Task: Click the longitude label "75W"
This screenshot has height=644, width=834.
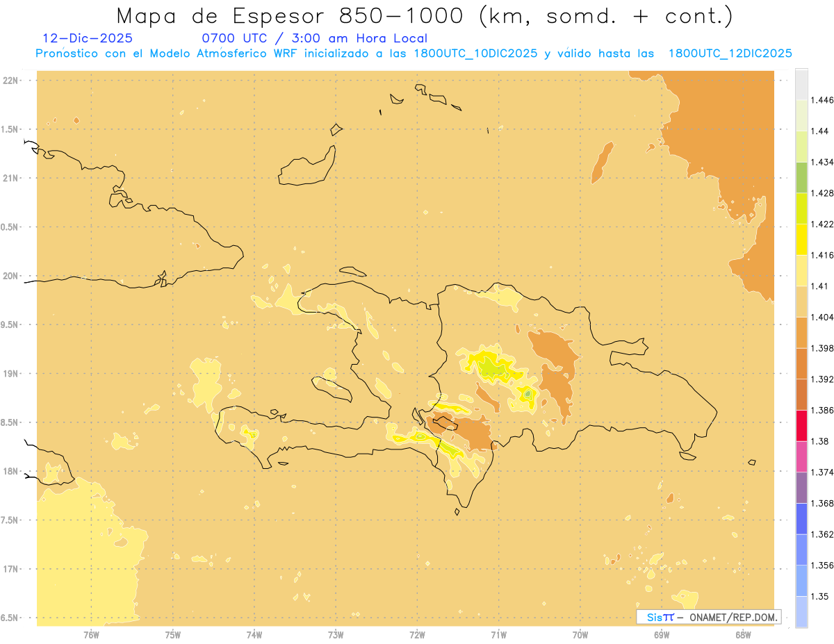Action: click(x=173, y=635)
